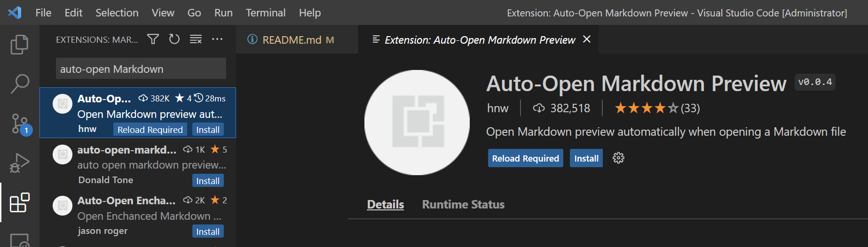
Task: Click the install count cloud icon beside 382,518
Action: [x=539, y=108]
